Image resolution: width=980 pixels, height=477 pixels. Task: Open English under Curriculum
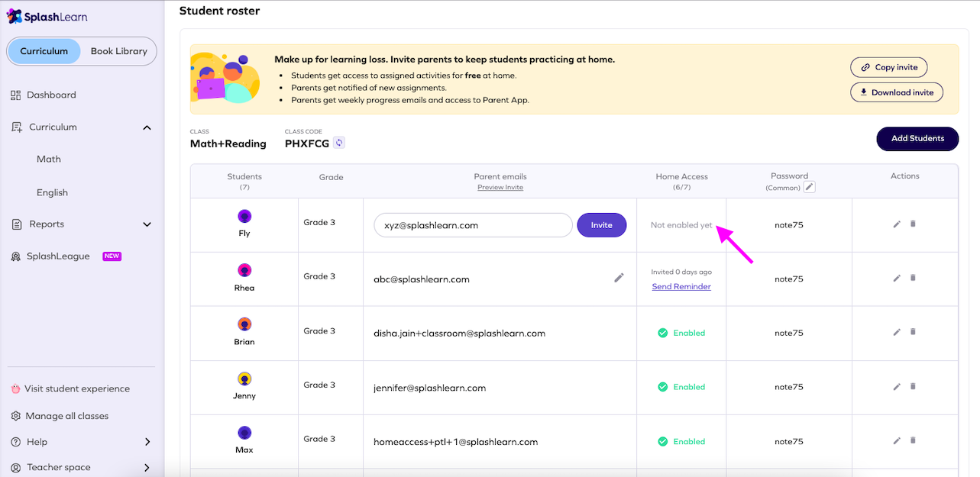[52, 192]
